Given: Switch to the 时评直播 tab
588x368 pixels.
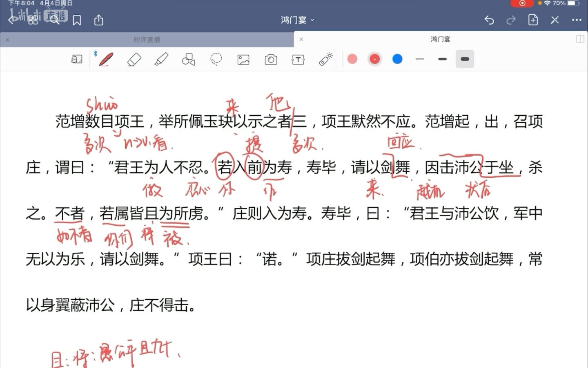Looking at the screenshot, I should [x=147, y=40].
